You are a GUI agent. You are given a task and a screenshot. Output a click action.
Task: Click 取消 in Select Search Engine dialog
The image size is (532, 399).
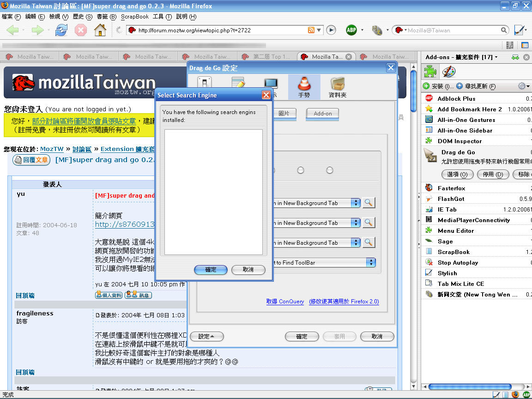pyautogui.click(x=248, y=269)
